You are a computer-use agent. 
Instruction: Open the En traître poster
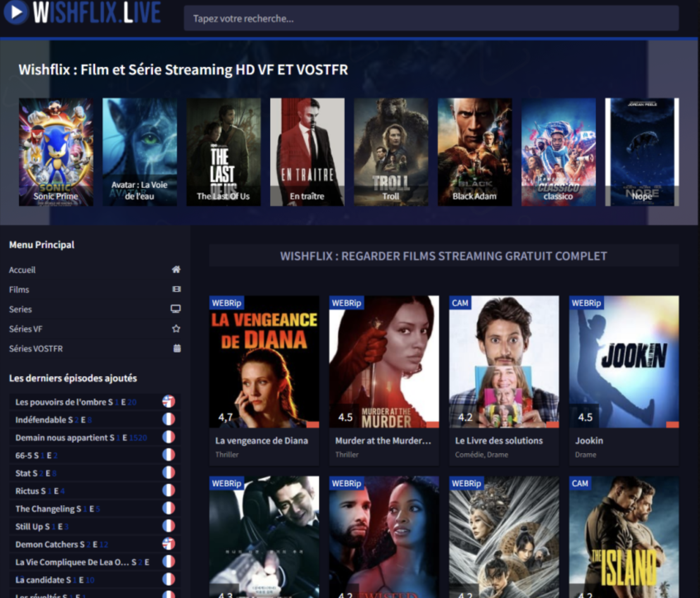(x=307, y=152)
